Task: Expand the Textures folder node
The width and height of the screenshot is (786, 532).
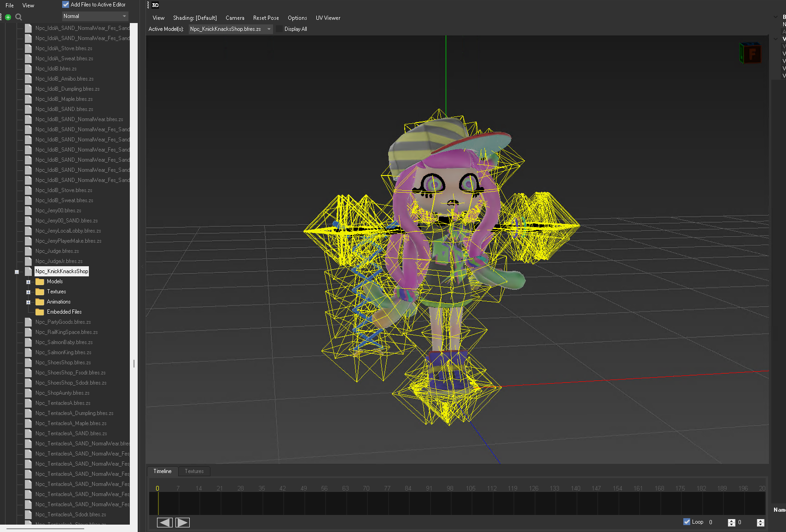Action: pos(28,292)
